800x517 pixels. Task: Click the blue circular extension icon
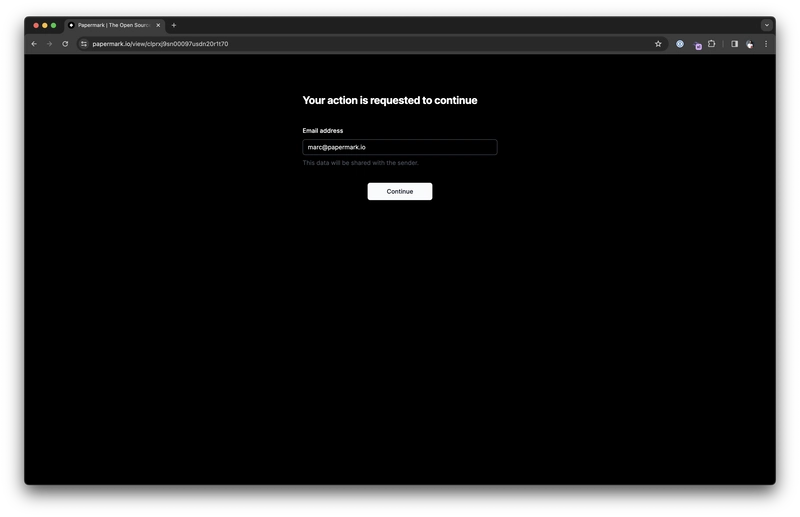click(x=680, y=44)
